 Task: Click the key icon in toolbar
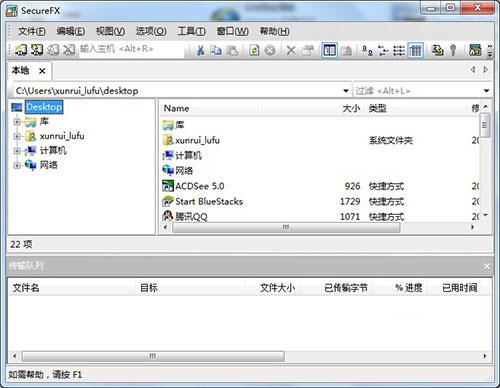pos(453,51)
